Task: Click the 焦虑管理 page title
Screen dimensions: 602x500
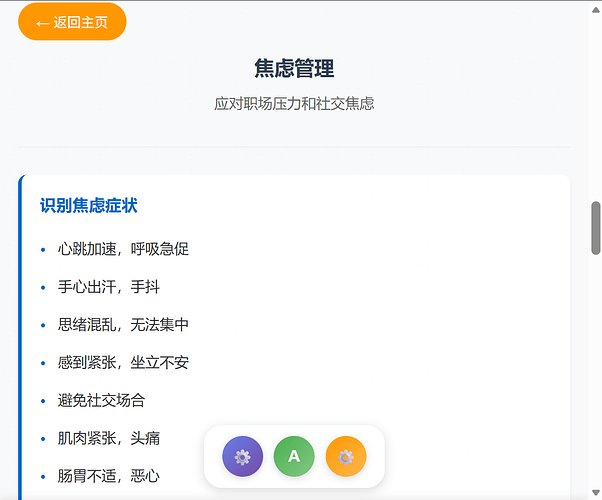Action: pos(294,68)
